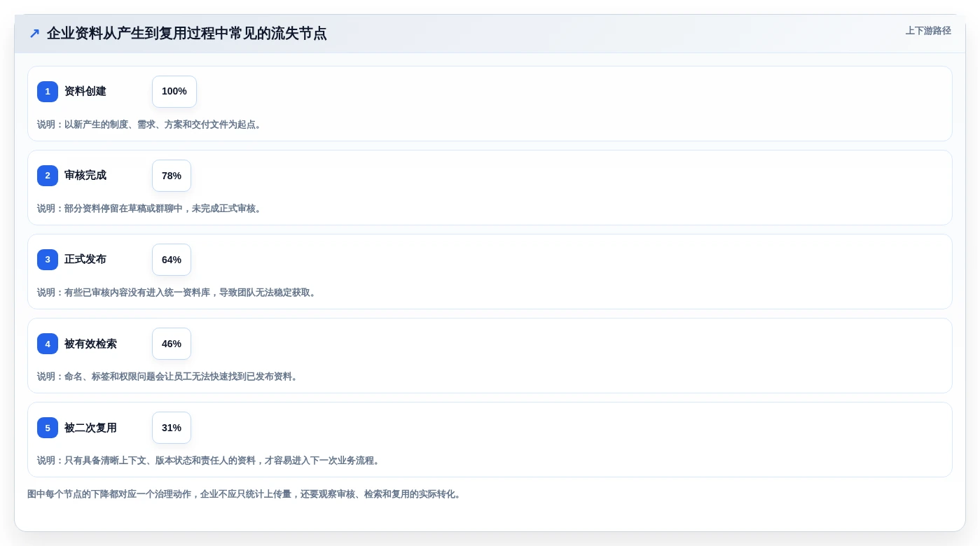This screenshot has width=980, height=546.
Task: Click the title 企业资料从产生到复用过程中常见的流失节点
Action: [x=186, y=33]
